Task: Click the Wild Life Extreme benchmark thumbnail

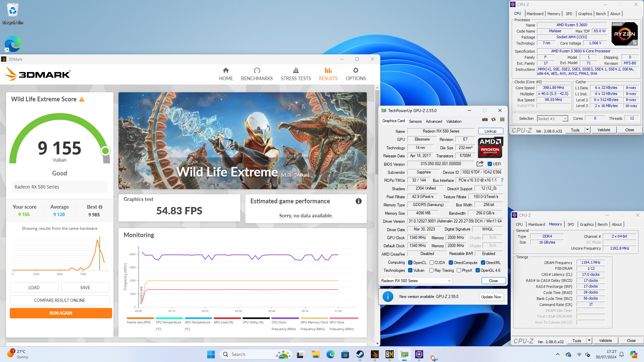Action: click(x=243, y=141)
